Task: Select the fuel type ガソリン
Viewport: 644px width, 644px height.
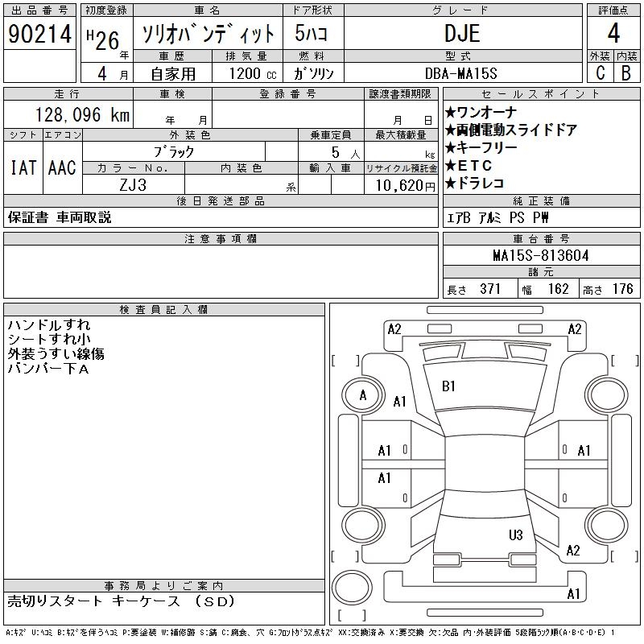Action: click(313, 74)
